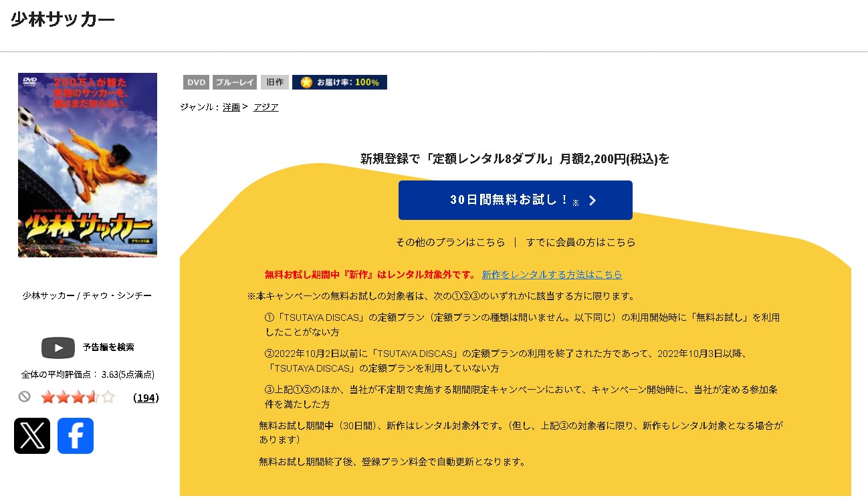Click 全体の平均評価点 3.63 text
Image resolution: width=868 pixels, height=502 pixels.
point(88,374)
